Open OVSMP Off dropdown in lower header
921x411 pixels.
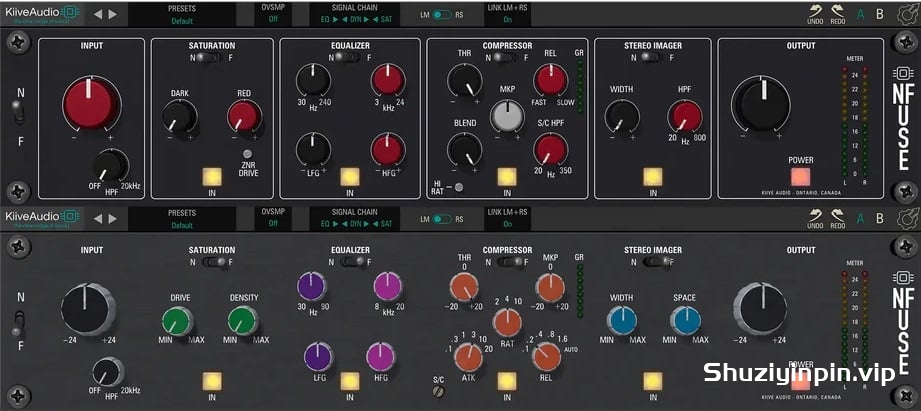point(273,218)
